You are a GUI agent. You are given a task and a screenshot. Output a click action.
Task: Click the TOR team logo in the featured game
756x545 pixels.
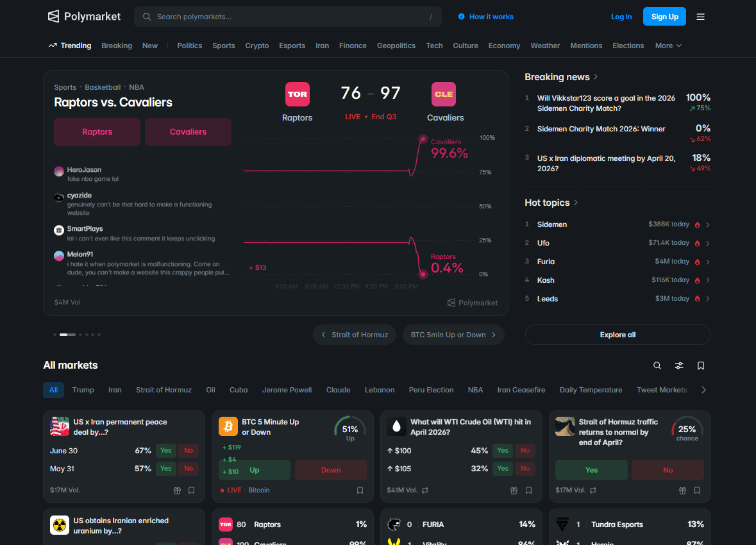tap(298, 94)
